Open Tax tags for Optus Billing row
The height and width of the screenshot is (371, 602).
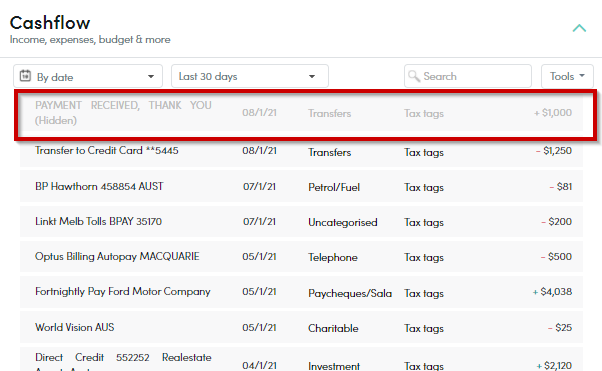(423, 257)
